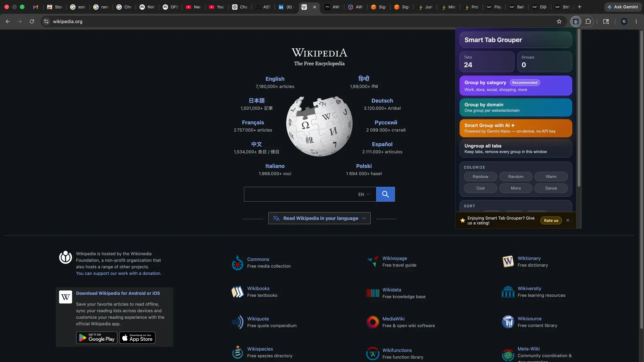The height and width of the screenshot is (362, 644).
Task: Click Download Wikipedia for Android or iOS
Action: (118, 293)
